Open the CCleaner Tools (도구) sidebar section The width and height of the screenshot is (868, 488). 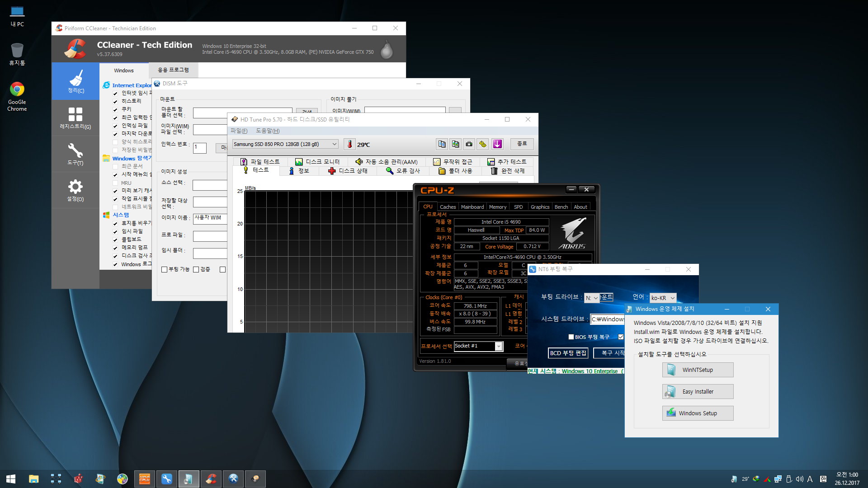click(75, 154)
